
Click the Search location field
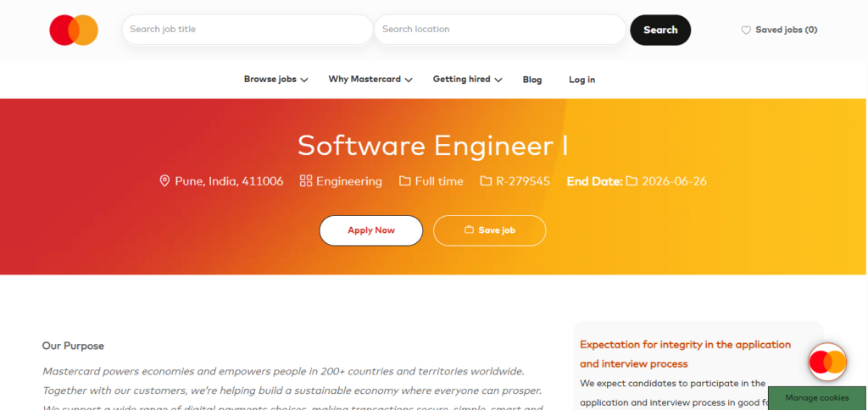click(500, 30)
